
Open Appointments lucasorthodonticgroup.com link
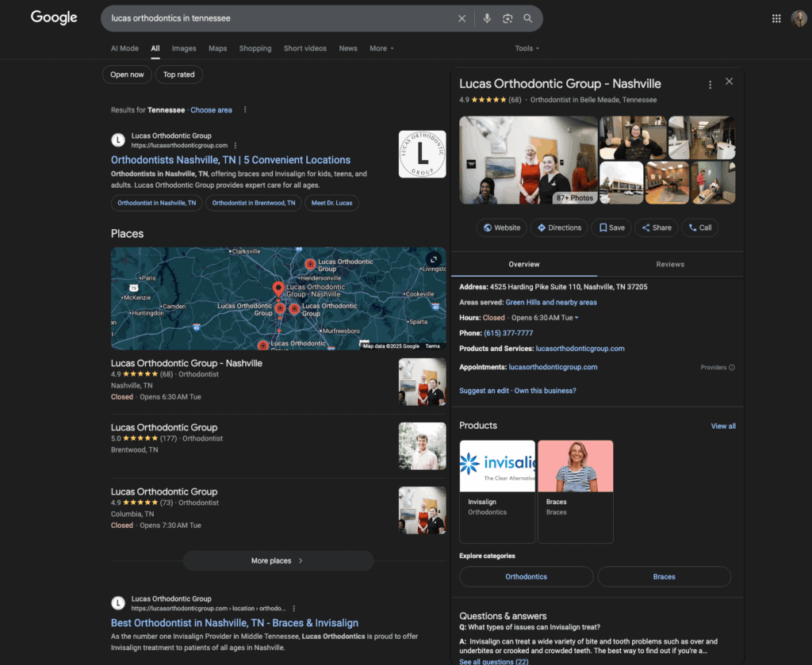coord(553,367)
